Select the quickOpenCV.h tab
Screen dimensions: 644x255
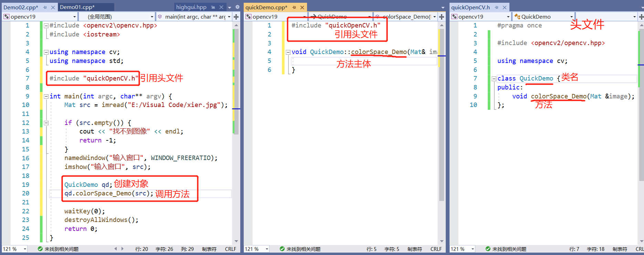tap(470, 7)
